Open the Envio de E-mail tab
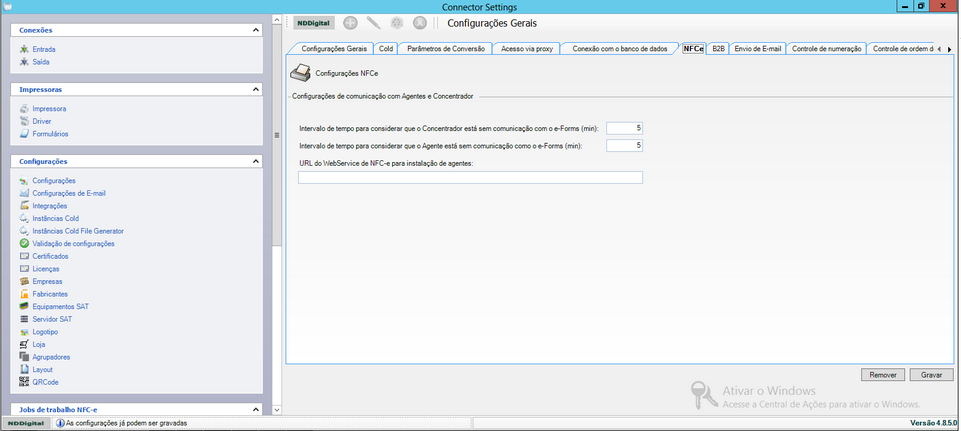 pos(758,48)
